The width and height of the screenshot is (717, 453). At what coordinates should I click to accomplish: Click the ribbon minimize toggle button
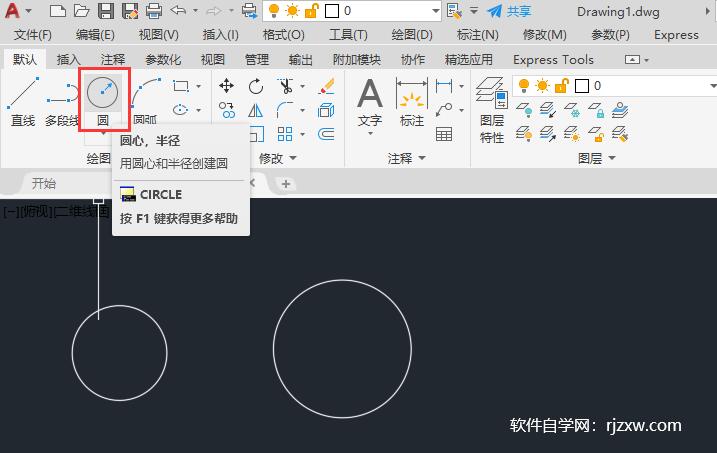tap(632, 59)
